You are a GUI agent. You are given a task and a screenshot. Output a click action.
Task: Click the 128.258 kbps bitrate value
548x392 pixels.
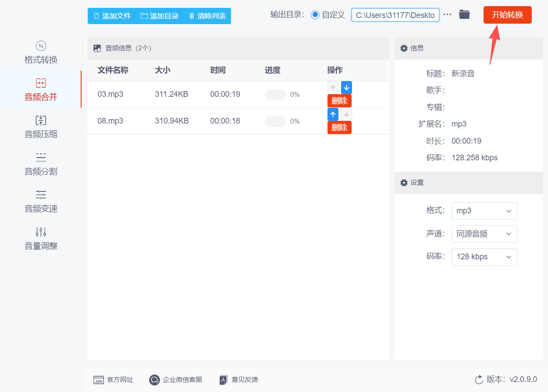[x=474, y=158]
